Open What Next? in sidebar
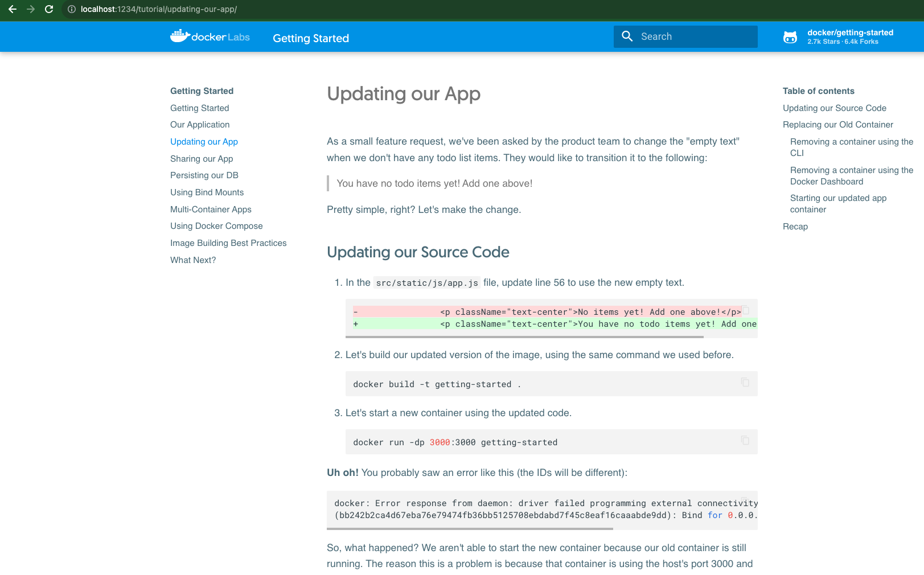The width and height of the screenshot is (924, 575). coord(193,260)
